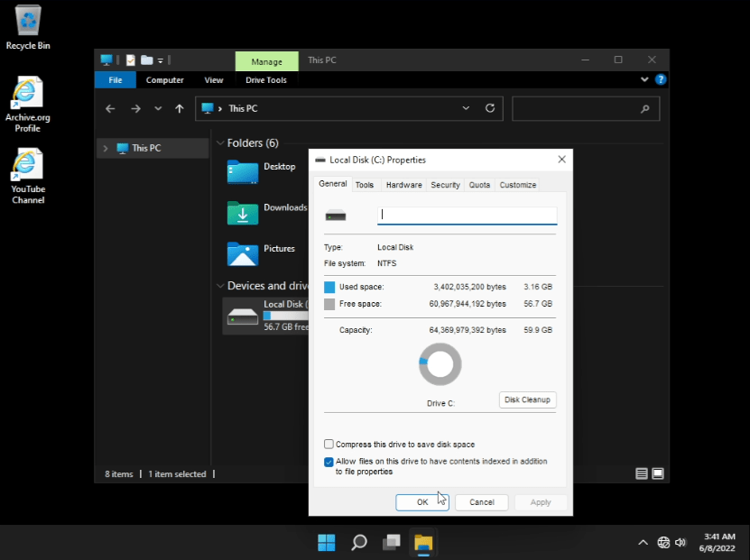Refresh the This PC view
The width and height of the screenshot is (750, 560).
point(490,108)
